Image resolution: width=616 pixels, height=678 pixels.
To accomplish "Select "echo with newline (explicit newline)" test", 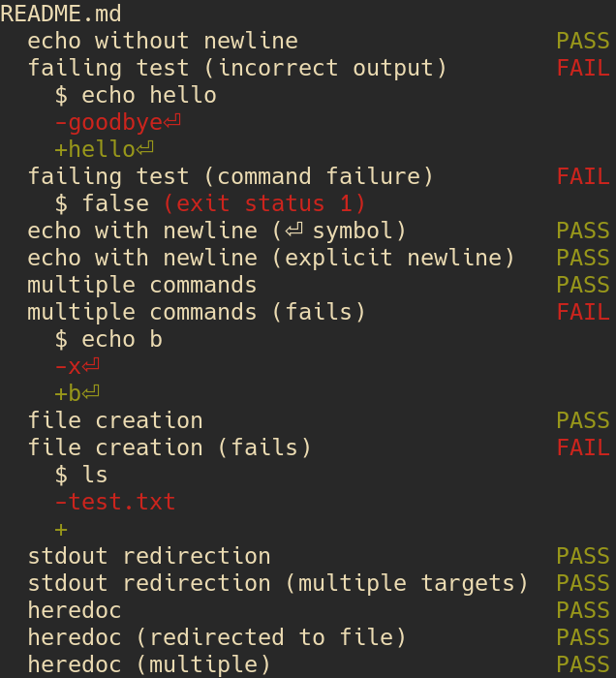I will click(x=271, y=258).
